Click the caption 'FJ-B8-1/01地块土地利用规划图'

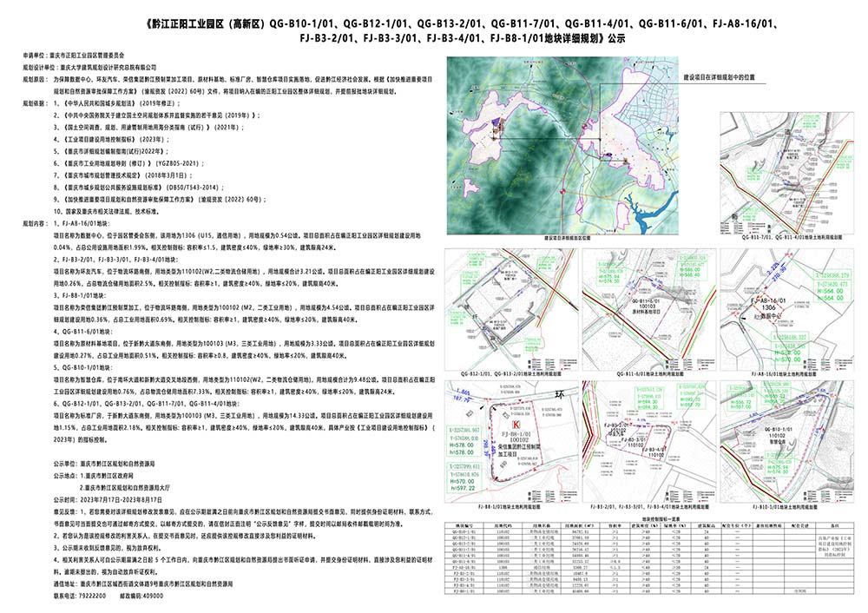tap(509, 506)
